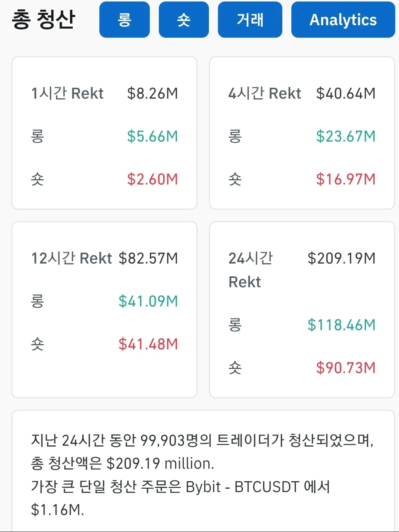399x532 pixels.
Task: Click the red $2.60M short value
Action: [x=152, y=179]
